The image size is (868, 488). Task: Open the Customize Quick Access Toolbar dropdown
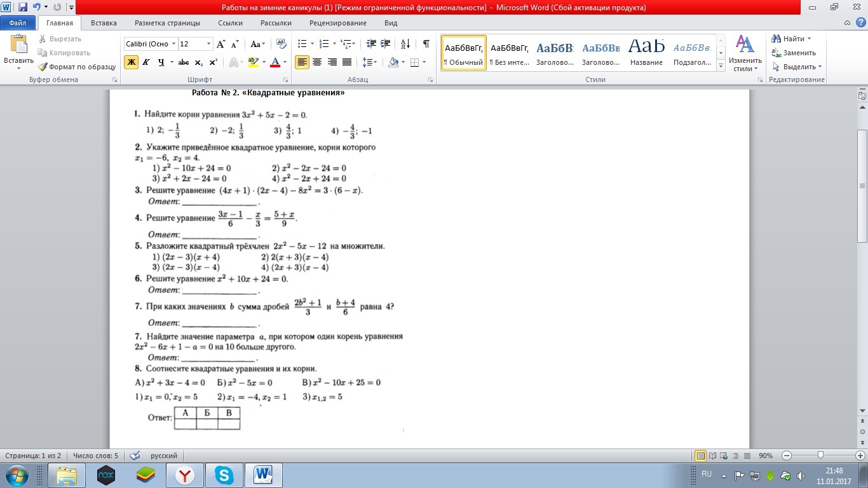click(x=71, y=8)
